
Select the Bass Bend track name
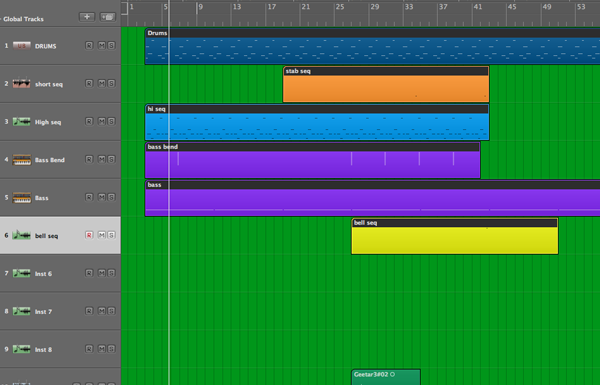point(50,160)
